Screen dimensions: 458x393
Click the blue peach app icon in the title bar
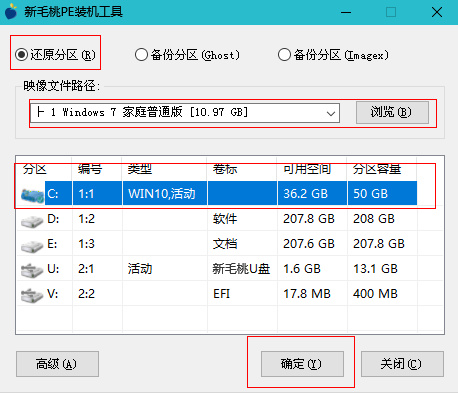(x=11, y=11)
